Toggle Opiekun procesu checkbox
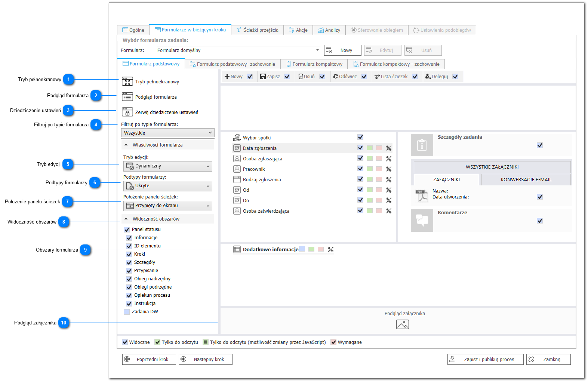This screenshot has height=382, width=588. click(129, 295)
